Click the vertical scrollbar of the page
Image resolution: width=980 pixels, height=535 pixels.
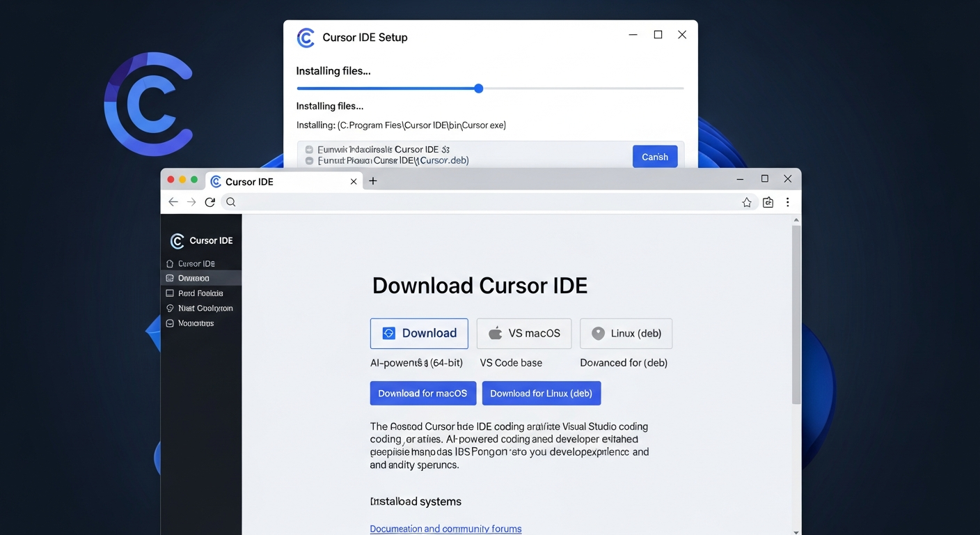click(796, 313)
